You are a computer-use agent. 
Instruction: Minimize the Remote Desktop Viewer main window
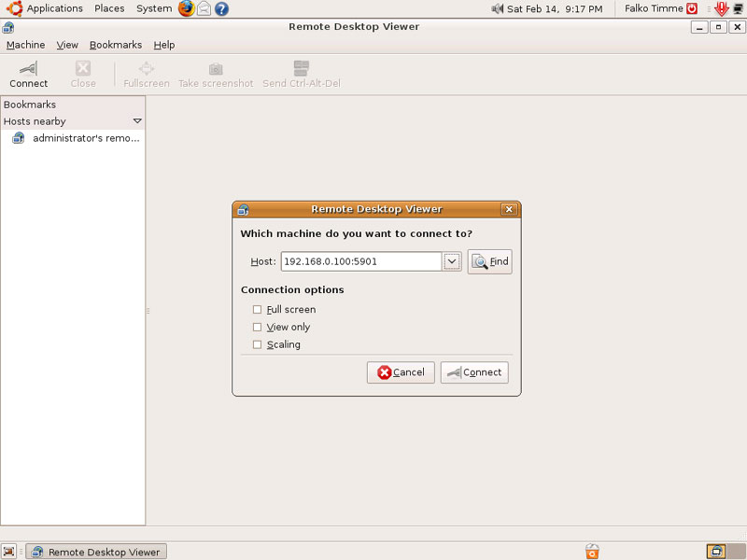click(x=699, y=27)
